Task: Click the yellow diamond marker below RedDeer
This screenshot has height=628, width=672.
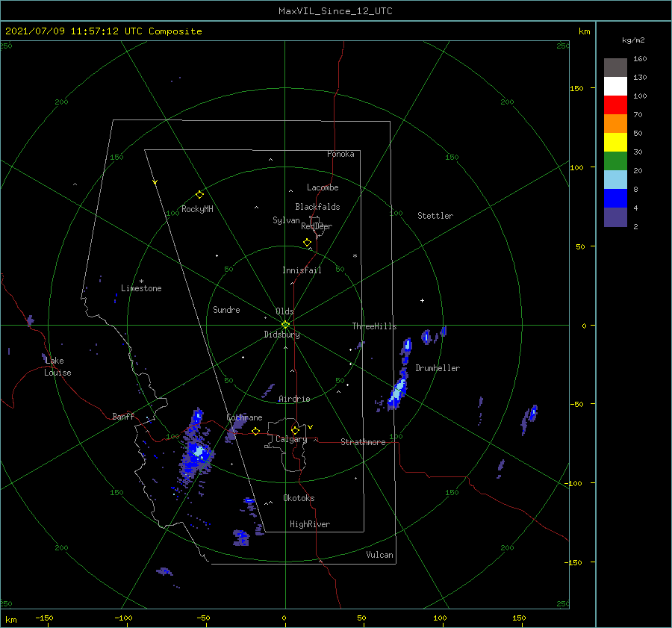Action: click(307, 243)
